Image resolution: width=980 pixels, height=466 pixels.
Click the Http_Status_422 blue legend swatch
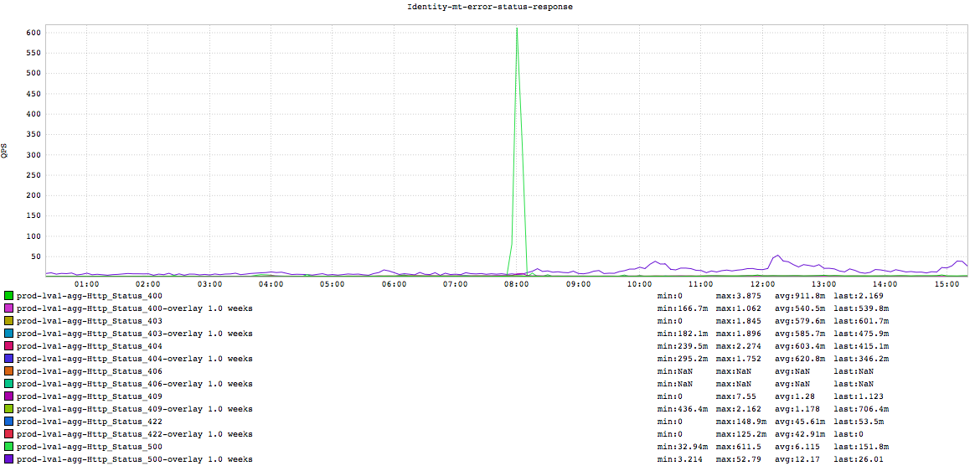(x=9, y=422)
